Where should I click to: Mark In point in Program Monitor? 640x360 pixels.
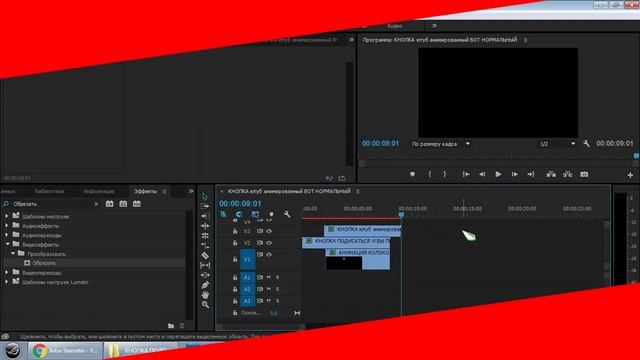point(429,174)
